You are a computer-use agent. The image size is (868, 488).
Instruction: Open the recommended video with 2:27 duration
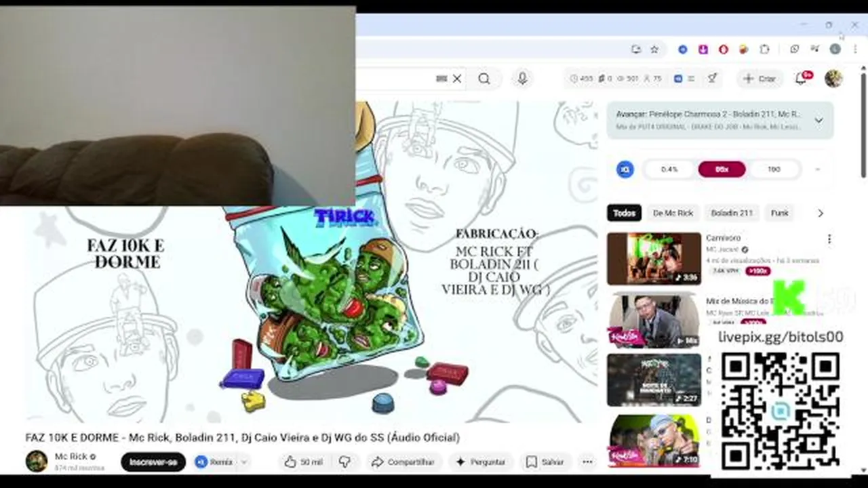(x=654, y=380)
